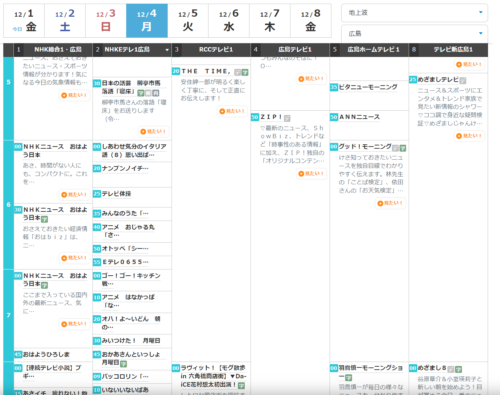500x395 pixels.
Task: Open しあわせ気分のイタリア語 program
Action: click(134, 151)
